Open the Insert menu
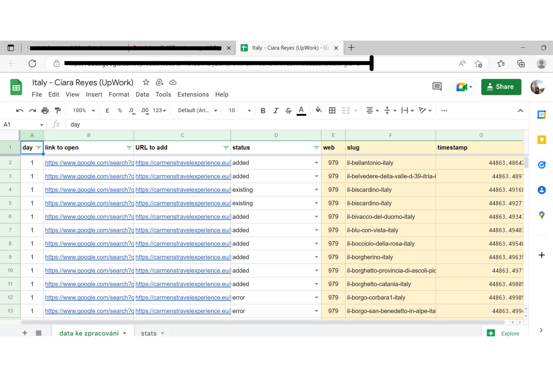The image size is (553, 392). click(94, 95)
